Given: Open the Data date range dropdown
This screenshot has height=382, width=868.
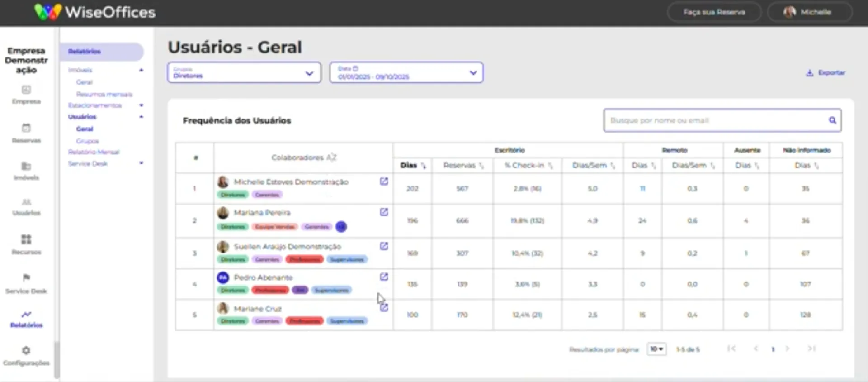Looking at the screenshot, I should (x=406, y=72).
